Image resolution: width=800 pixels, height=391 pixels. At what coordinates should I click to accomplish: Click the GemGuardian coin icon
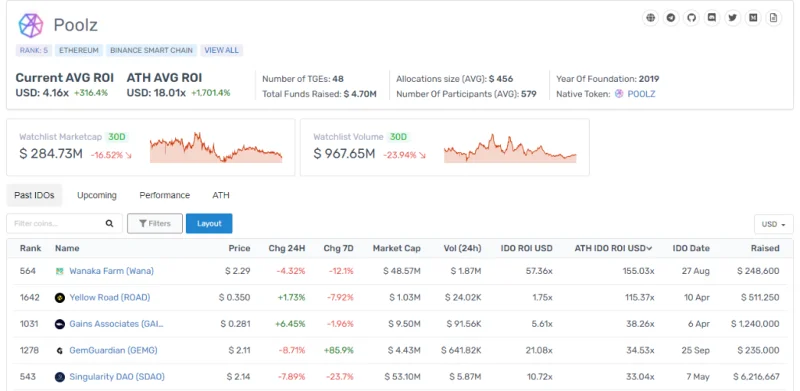point(60,351)
